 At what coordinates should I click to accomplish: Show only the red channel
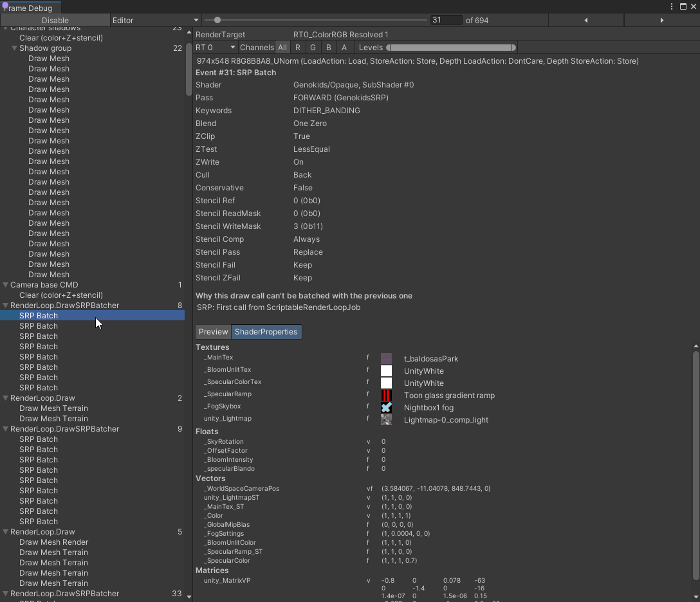pyautogui.click(x=297, y=47)
